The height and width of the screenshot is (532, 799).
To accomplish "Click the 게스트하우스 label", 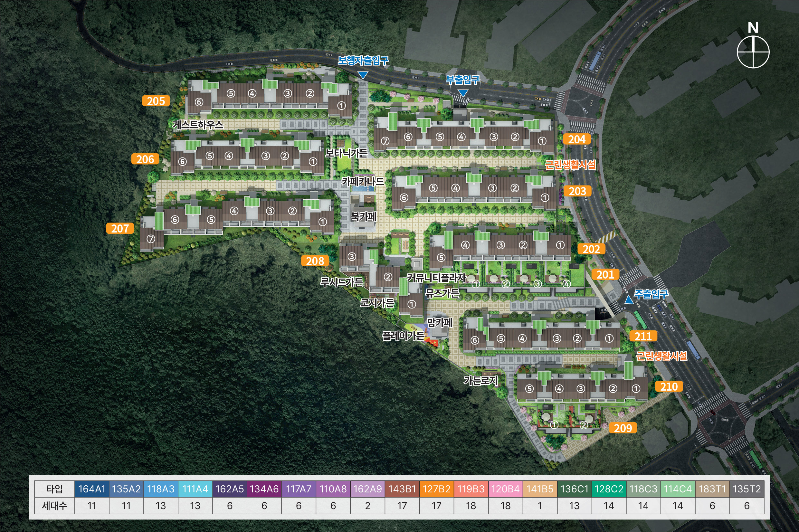I will pos(198,125).
